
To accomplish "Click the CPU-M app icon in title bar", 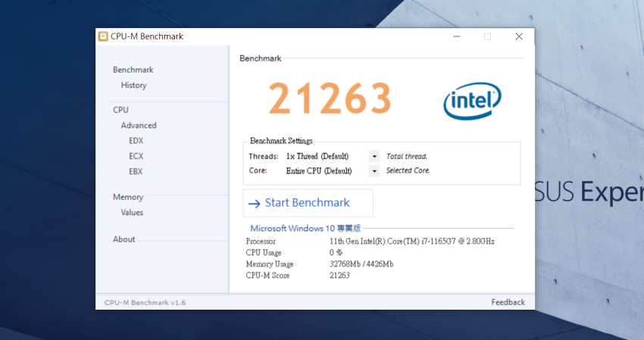I will tap(103, 36).
